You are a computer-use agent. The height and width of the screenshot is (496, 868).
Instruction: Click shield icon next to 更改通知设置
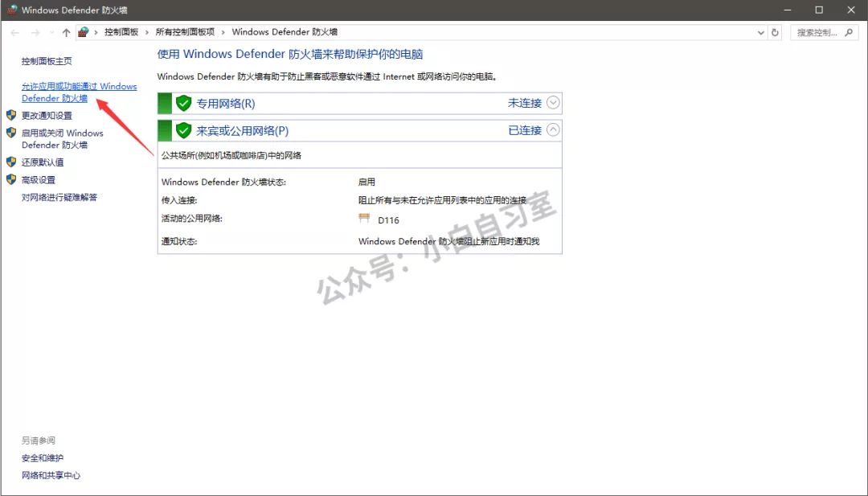click(x=11, y=115)
